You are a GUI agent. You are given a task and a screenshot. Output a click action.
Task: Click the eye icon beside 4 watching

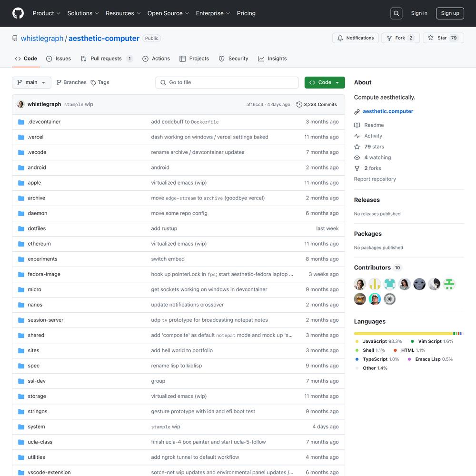pyautogui.click(x=357, y=158)
